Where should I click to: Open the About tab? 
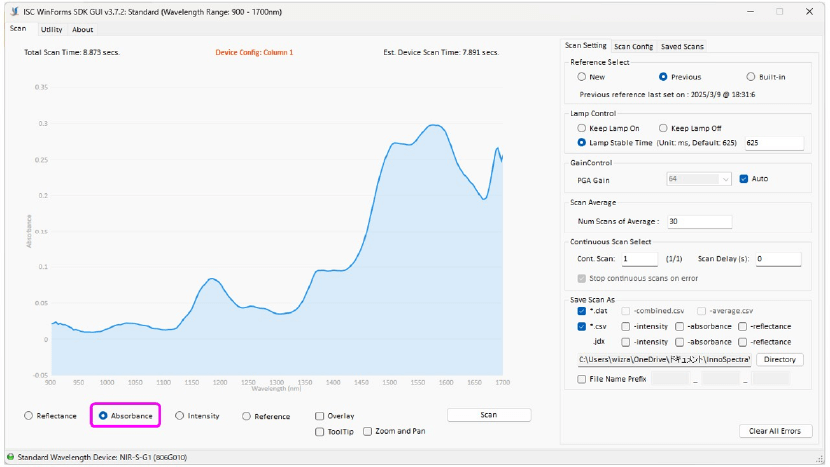83,29
